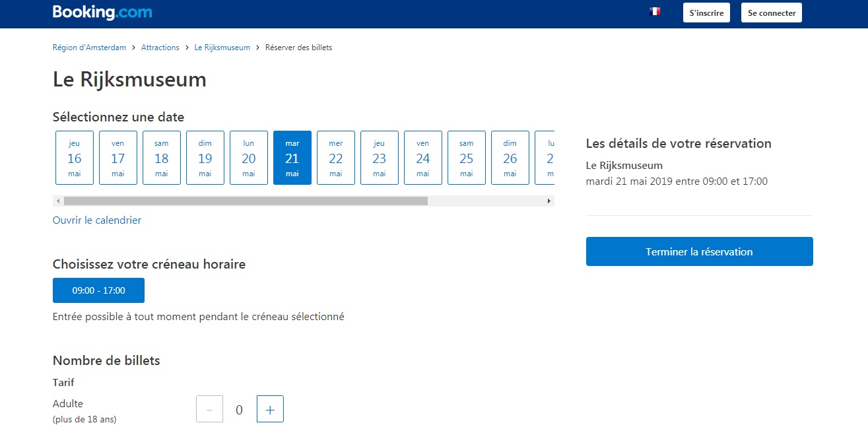This screenshot has width=868, height=427.
Task: Click the Réserver des billets breadcrumb text
Action: click(298, 48)
